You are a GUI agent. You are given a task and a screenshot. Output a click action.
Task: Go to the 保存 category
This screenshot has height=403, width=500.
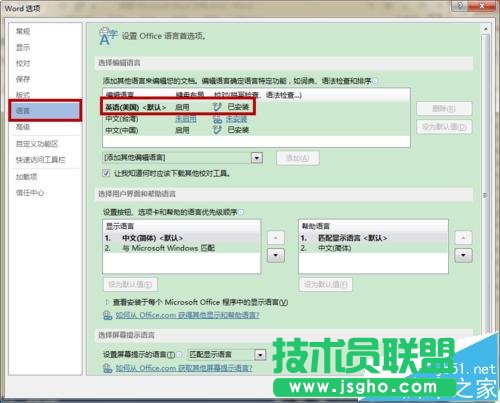click(23, 79)
